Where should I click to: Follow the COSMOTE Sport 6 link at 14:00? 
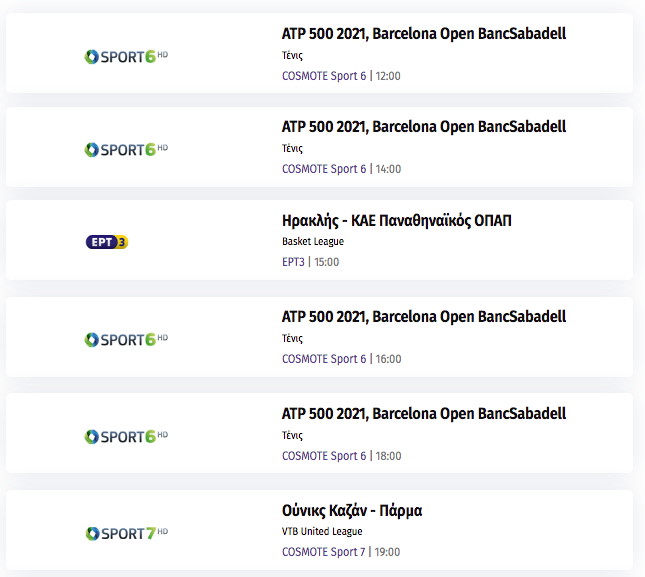click(324, 169)
